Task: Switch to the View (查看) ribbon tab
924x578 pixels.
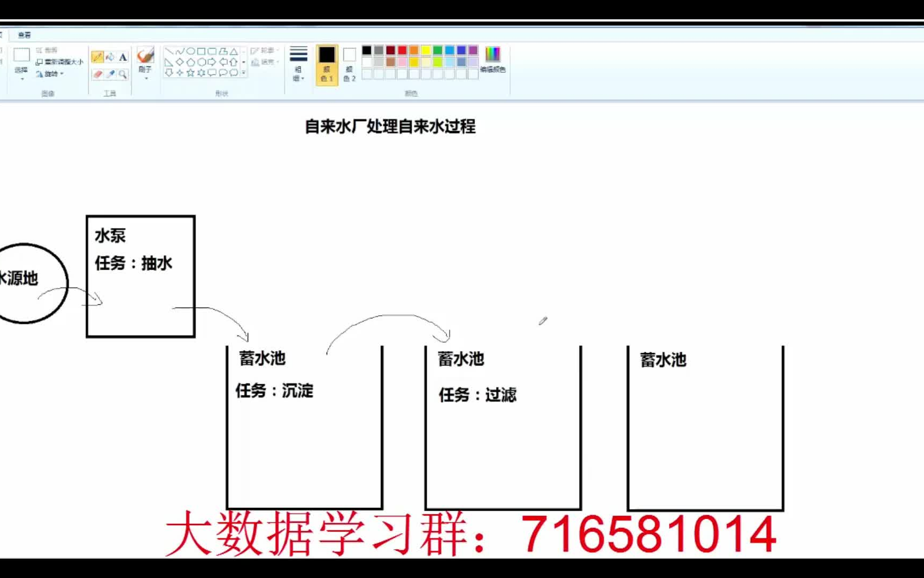Action: click(x=25, y=35)
